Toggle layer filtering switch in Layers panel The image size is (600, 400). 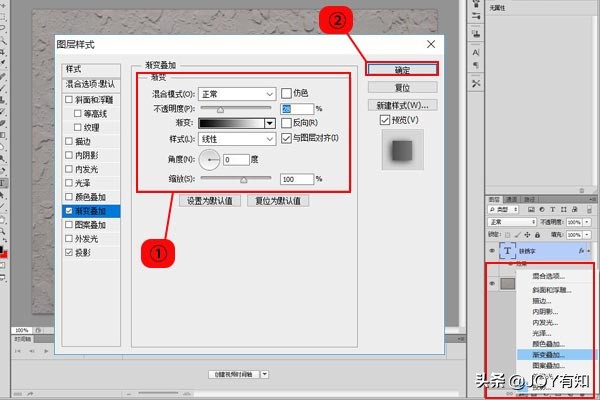pyautogui.click(x=589, y=210)
